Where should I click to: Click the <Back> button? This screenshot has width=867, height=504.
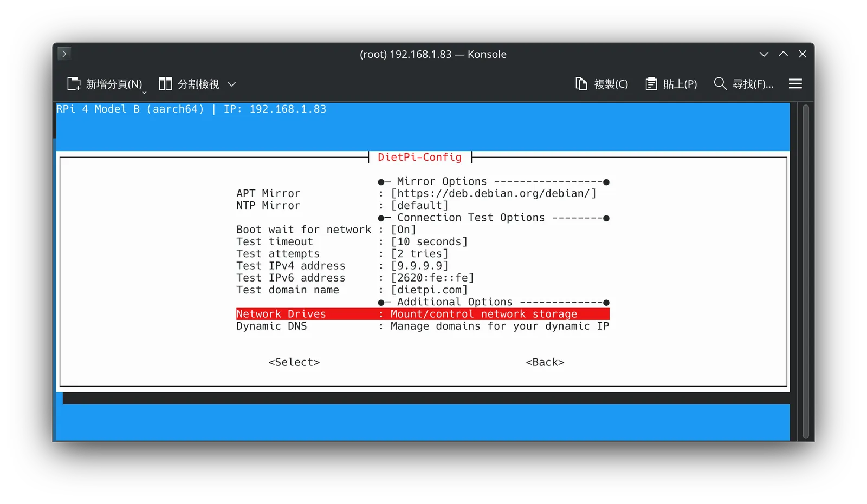545,362
